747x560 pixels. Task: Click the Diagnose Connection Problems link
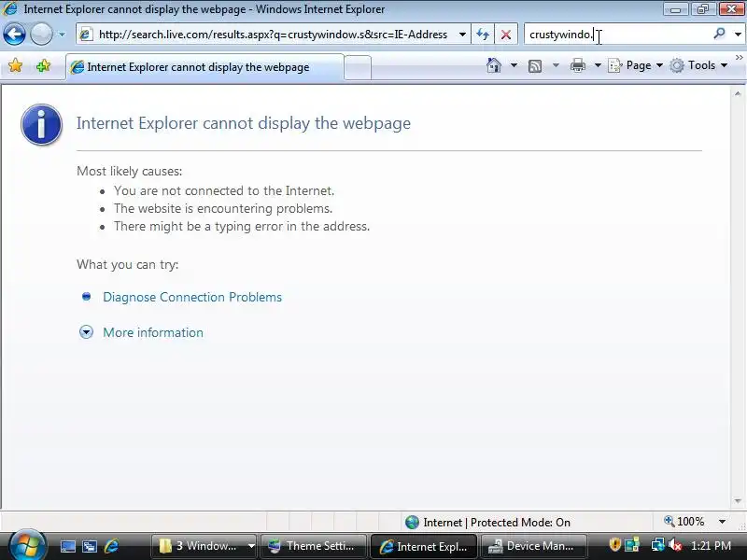192,297
